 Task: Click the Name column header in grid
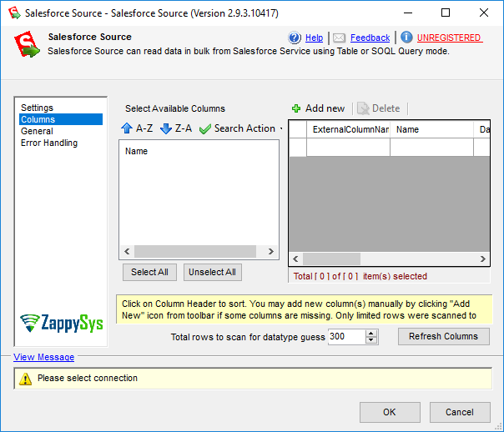[432, 129]
